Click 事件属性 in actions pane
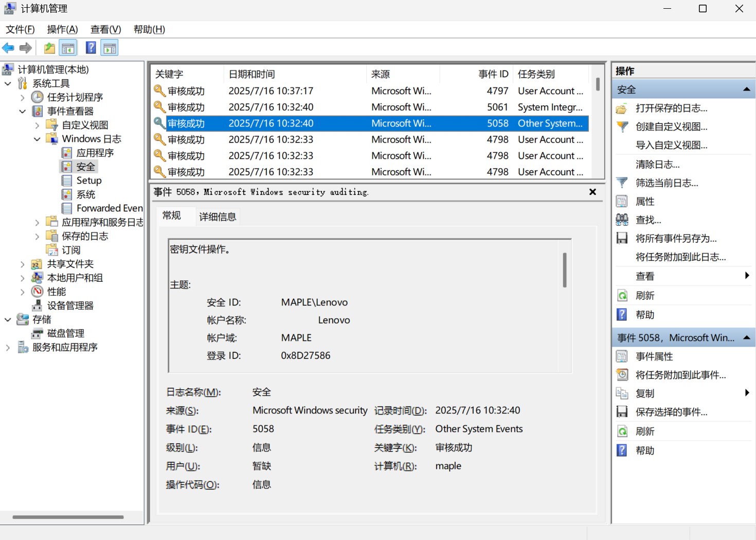Image resolution: width=756 pixels, height=540 pixels. click(654, 356)
